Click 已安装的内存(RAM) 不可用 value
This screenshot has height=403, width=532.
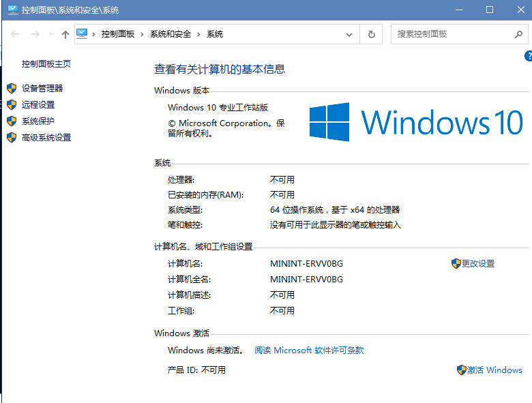point(282,195)
